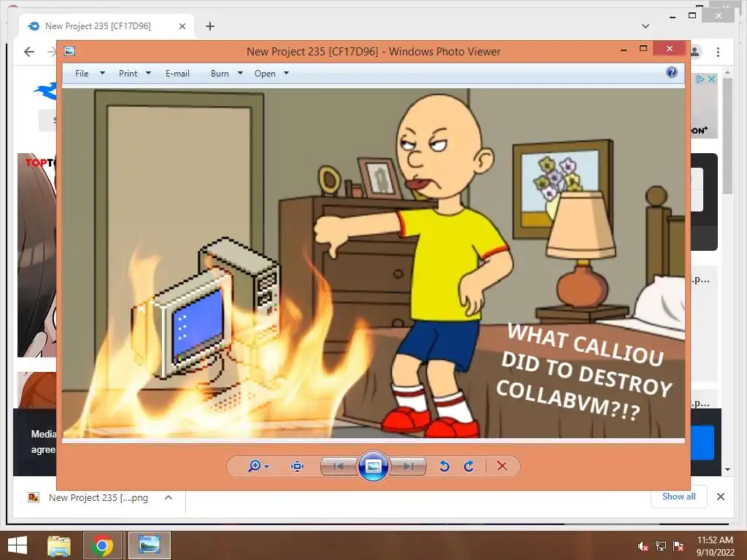
Task: Open File Explorer from the taskbar
Action: [59, 545]
